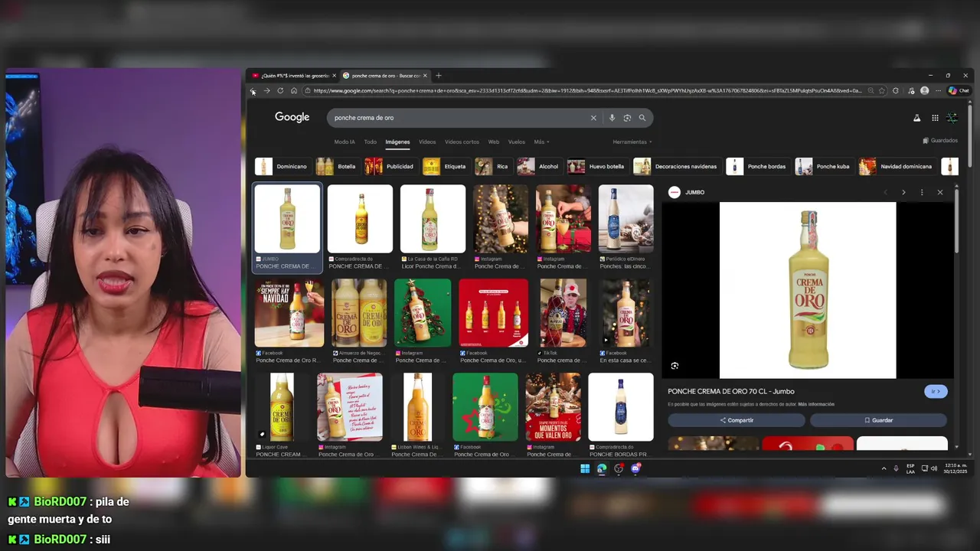
Task: Open search by image (Lens) icon
Action: pyautogui.click(x=627, y=118)
